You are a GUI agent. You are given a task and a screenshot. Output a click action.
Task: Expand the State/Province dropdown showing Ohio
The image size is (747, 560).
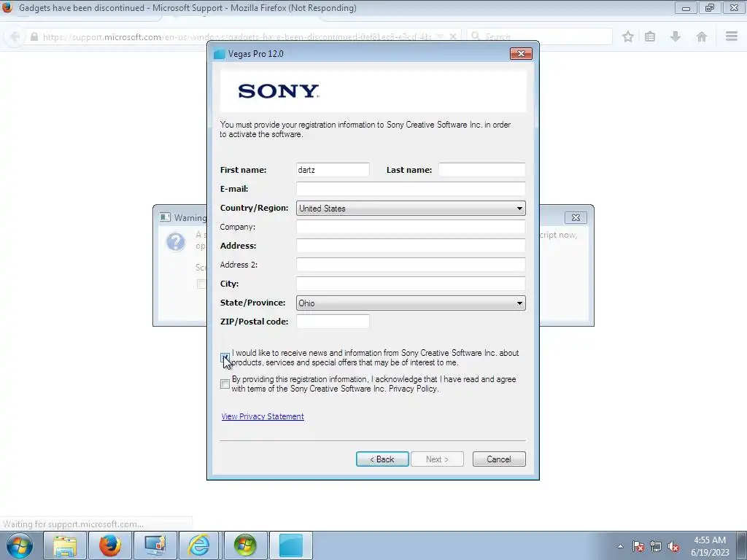pos(411,303)
